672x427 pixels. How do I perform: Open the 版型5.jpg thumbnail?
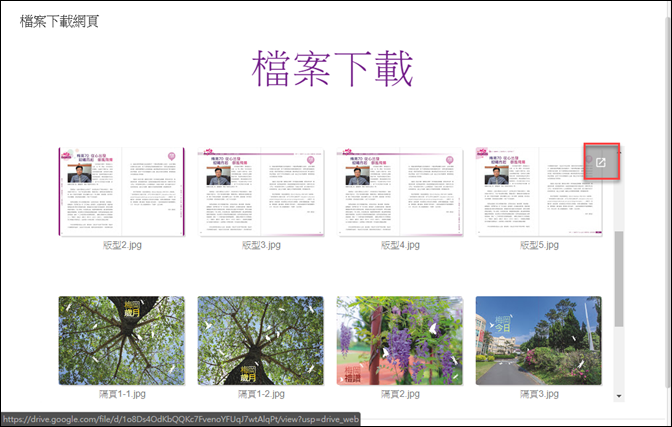pyautogui.click(x=539, y=192)
